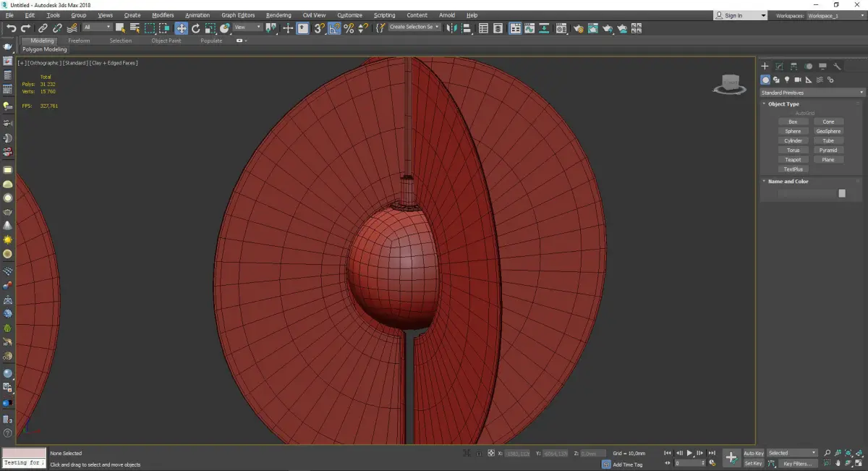Open the Selected key mode dropdown

click(792, 453)
